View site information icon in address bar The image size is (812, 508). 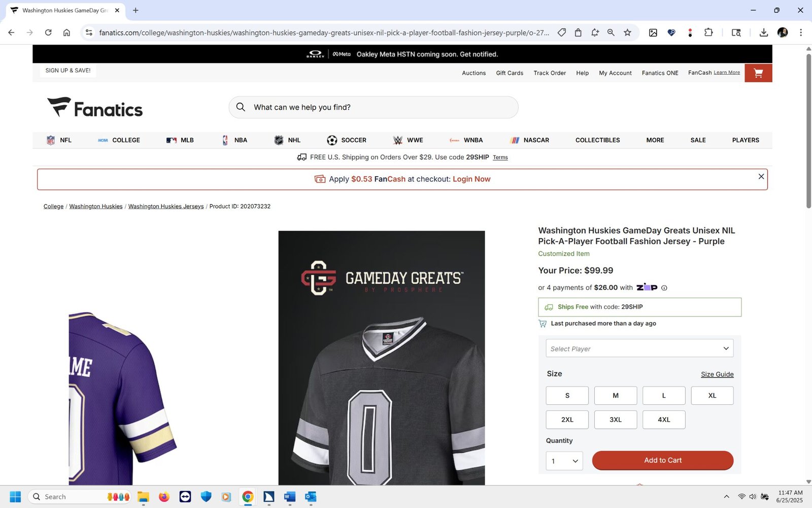click(x=89, y=33)
